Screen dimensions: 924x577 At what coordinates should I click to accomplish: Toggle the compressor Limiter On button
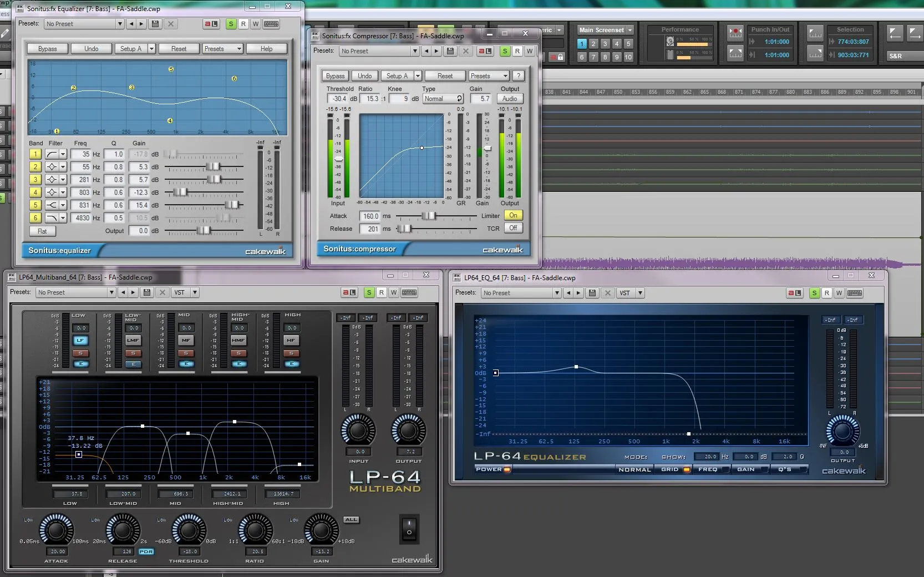point(513,215)
